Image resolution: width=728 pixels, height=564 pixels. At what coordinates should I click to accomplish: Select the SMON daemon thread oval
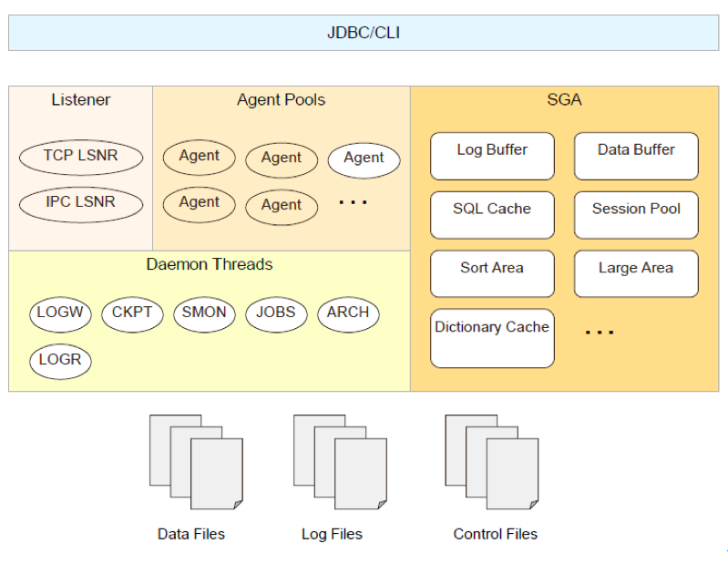(204, 313)
